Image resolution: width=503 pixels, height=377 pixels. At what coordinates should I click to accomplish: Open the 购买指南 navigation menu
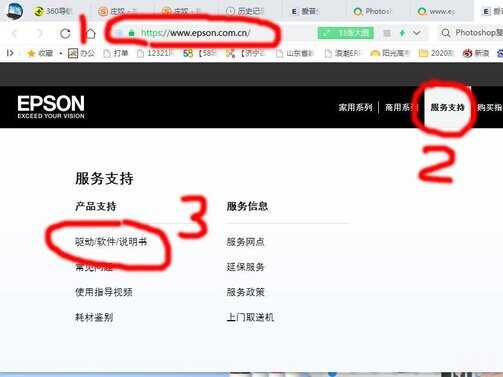[x=490, y=107]
